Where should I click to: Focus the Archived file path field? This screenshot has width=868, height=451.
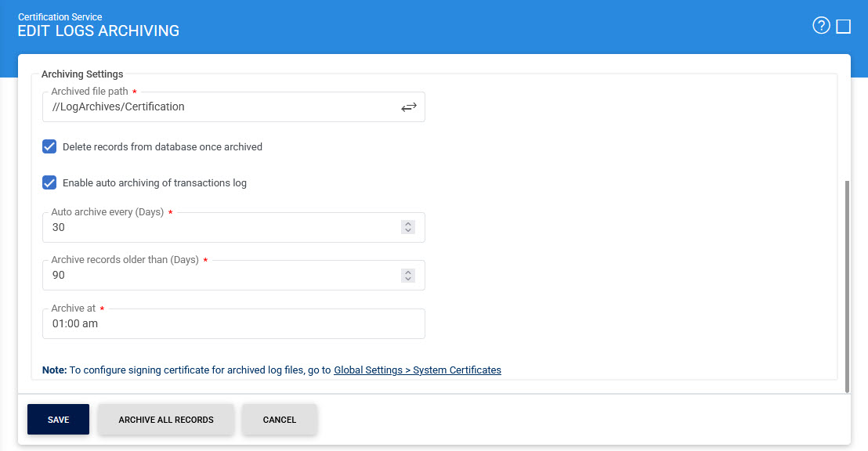(219, 107)
